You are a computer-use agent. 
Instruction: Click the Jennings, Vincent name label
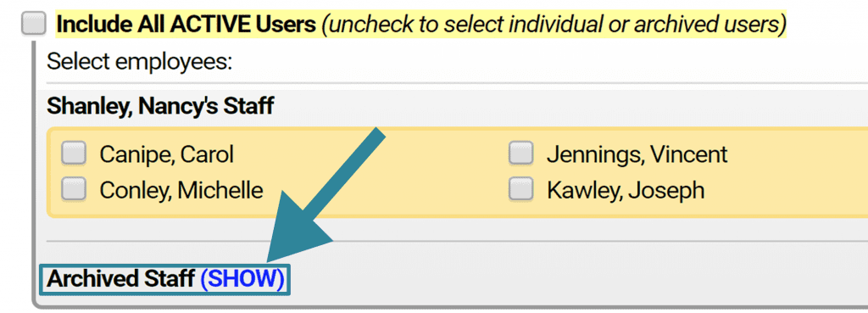(637, 154)
